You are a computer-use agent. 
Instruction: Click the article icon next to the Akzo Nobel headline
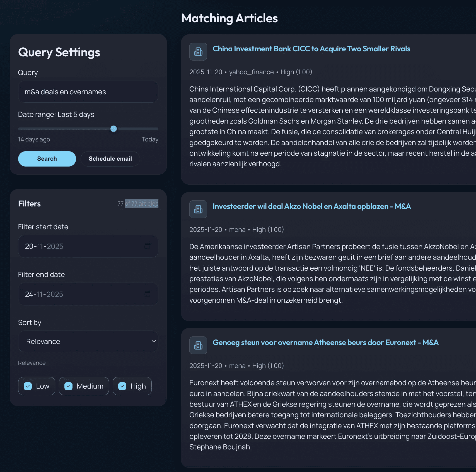pyautogui.click(x=198, y=209)
